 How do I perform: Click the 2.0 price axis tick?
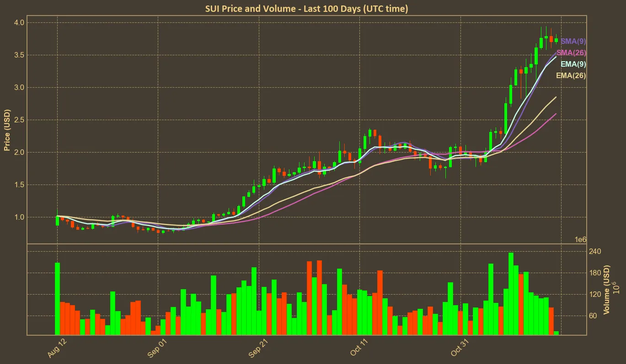coord(19,152)
